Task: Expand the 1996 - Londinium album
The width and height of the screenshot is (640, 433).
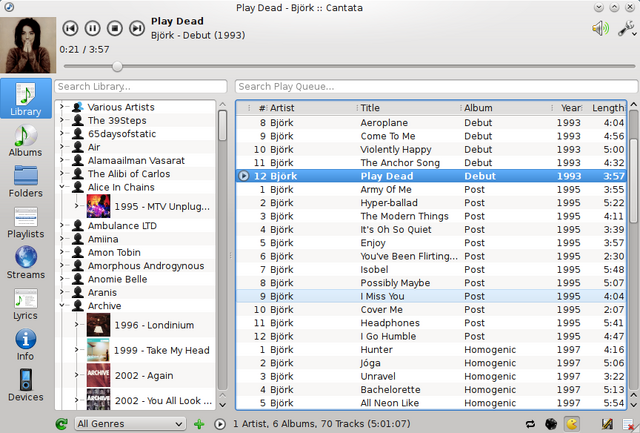Action: (77, 325)
